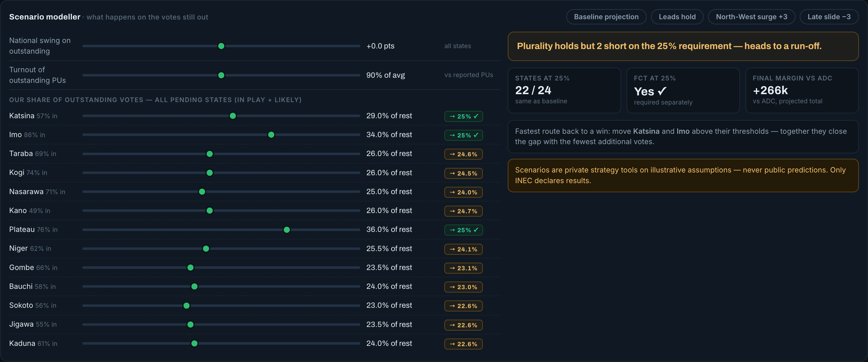
Task: Click '29.0% of rest' value for Katsina
Action: [x=389, y=115]
